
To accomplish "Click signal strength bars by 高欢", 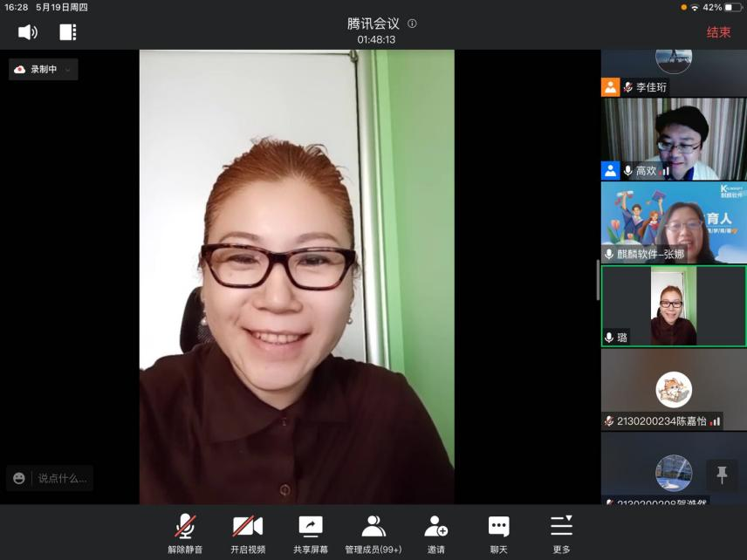I will [665, 170].
